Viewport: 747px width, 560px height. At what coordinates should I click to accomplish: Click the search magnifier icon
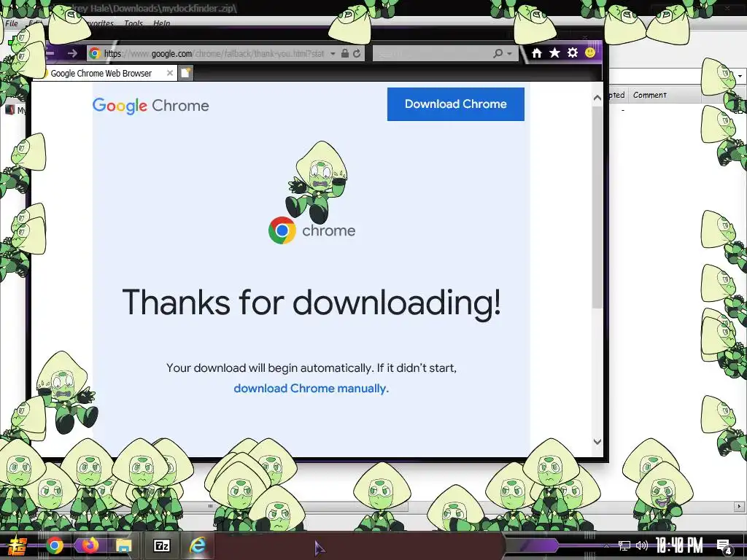[x=498, y=53]
